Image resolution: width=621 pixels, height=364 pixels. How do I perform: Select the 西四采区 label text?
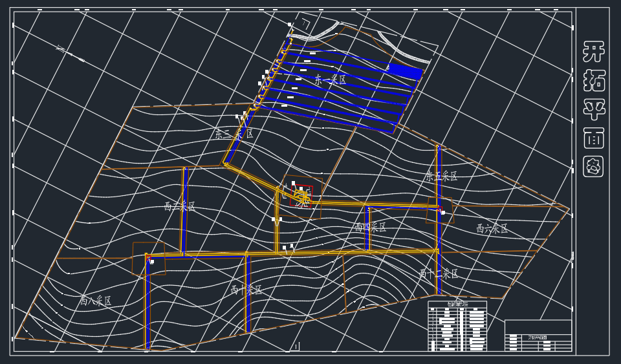click(370, 227)
